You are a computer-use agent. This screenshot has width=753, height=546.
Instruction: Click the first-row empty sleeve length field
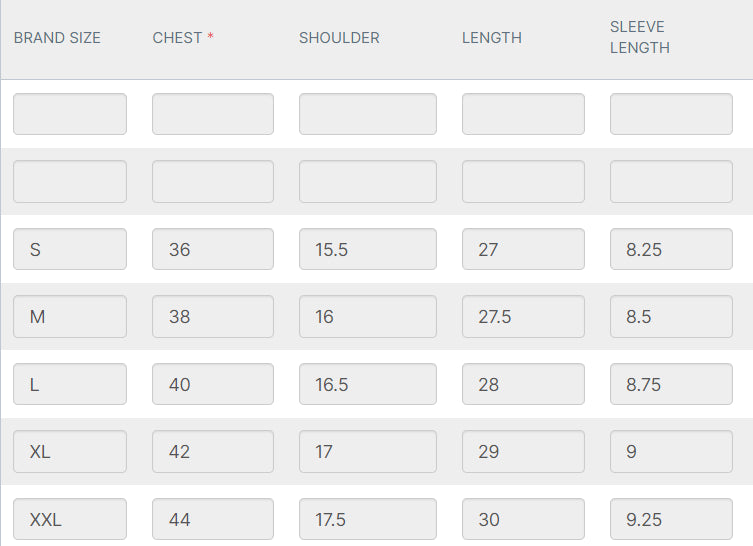coord(671,114)
